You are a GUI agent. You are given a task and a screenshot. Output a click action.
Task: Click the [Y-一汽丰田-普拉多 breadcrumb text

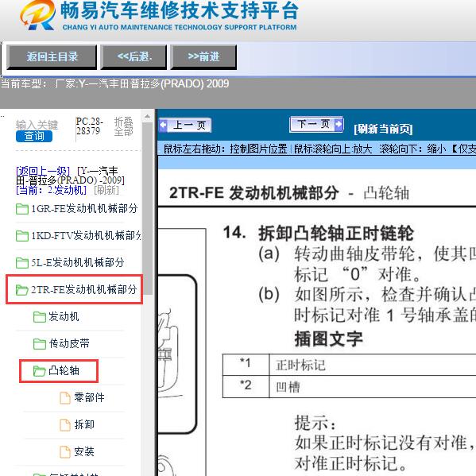click(x=70, y=176)
